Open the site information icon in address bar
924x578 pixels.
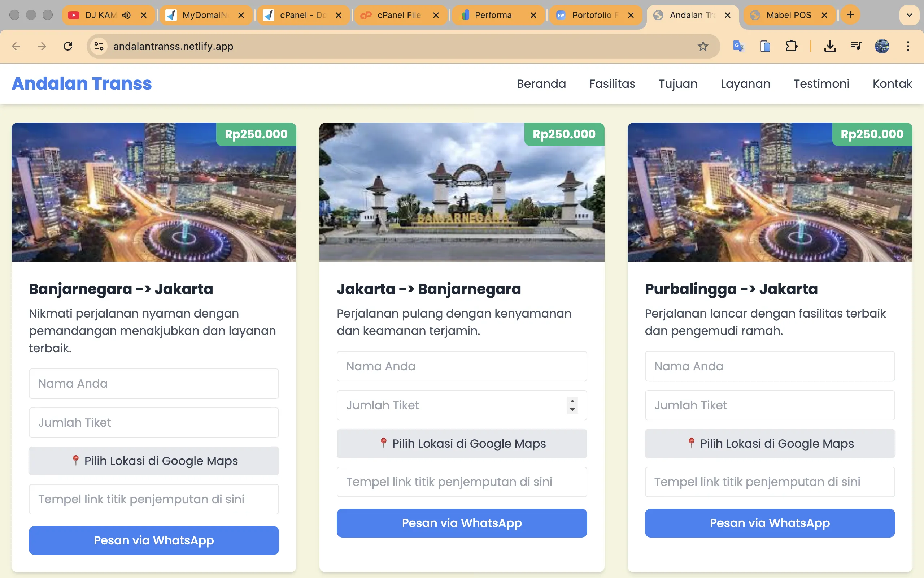99,46
